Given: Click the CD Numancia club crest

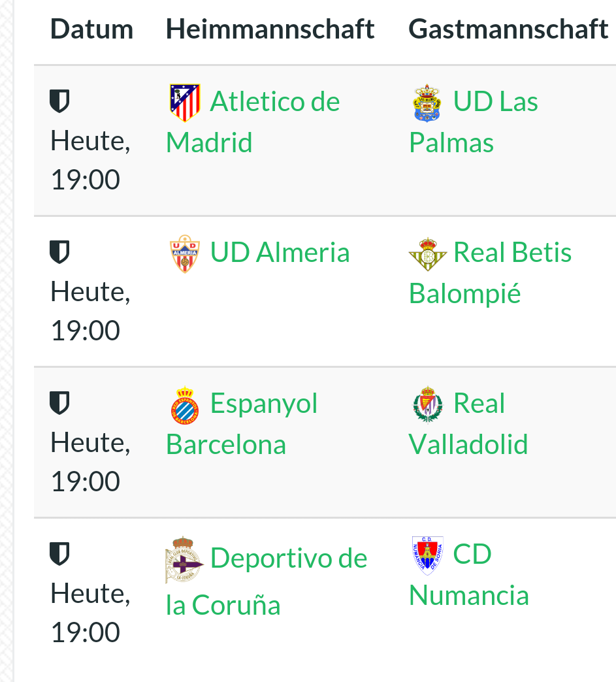Looking at the screenshot, I should [x=427, y=555].
